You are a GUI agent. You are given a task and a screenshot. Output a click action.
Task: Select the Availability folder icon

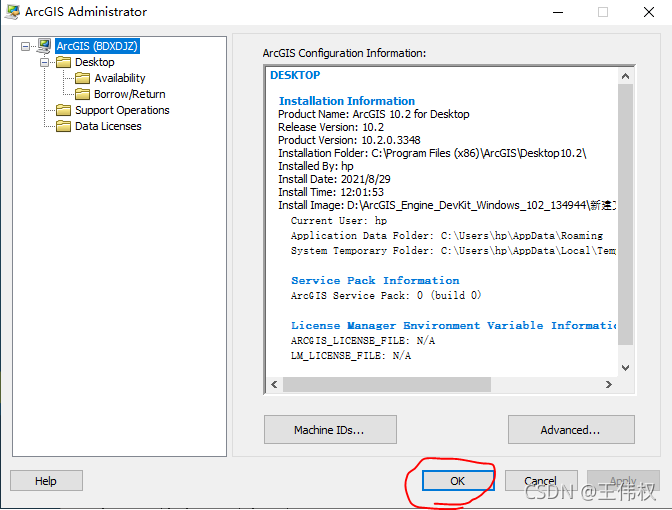point(82,78)
